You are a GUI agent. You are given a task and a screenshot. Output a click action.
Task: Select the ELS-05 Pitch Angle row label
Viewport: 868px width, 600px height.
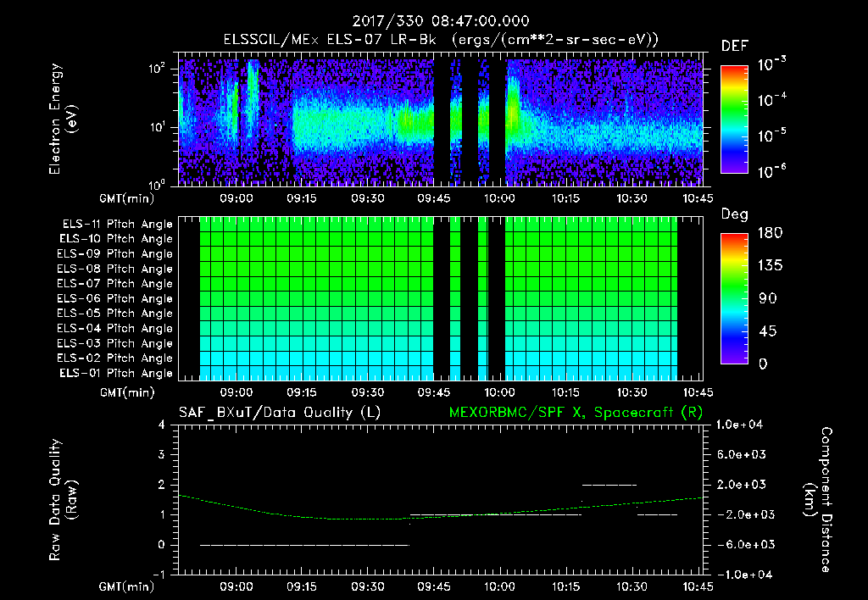(x=115, y=314)
